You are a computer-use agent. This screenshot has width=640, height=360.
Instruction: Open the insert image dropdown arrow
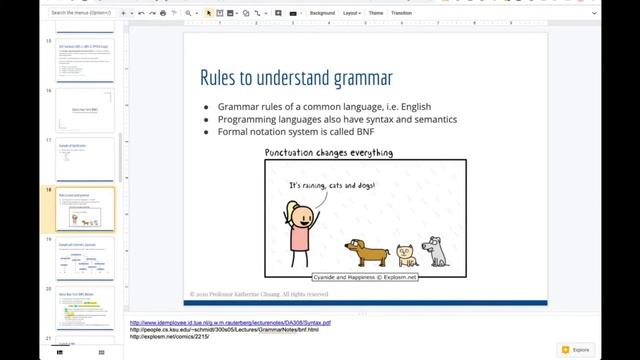point(237,13)
